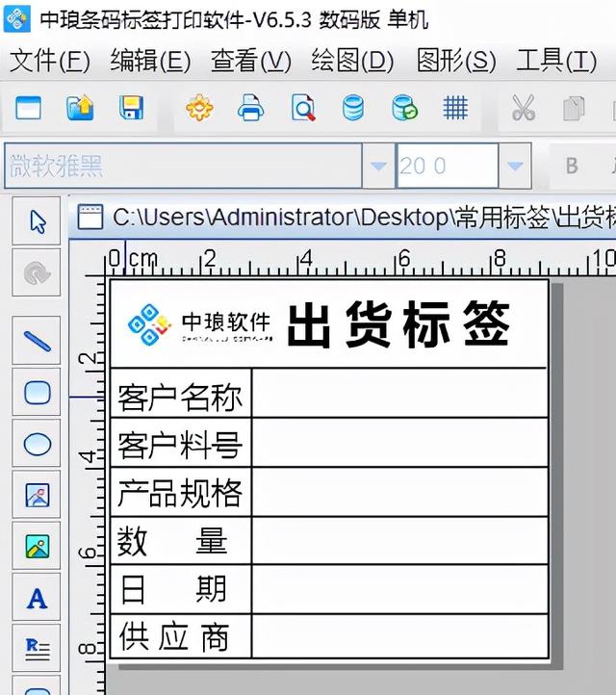616x695 pixels.
Task: Click the grey rotate tool icon
Action: [37, 272]
